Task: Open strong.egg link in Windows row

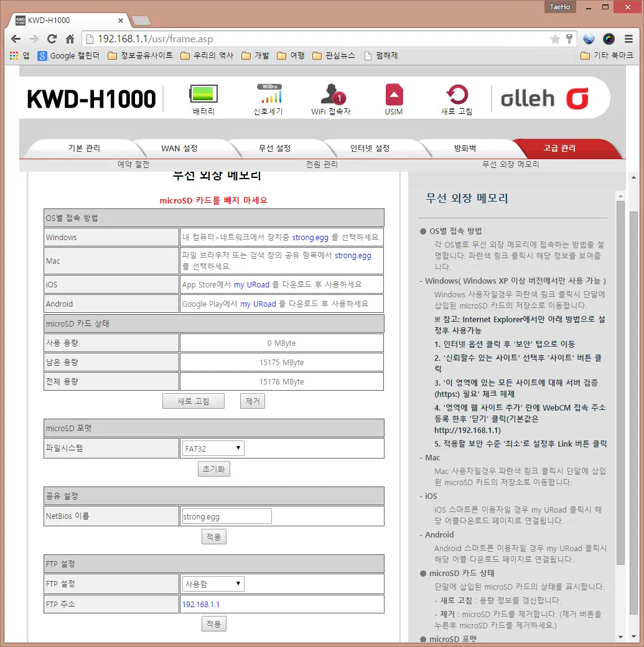Action: click(310, 237)
